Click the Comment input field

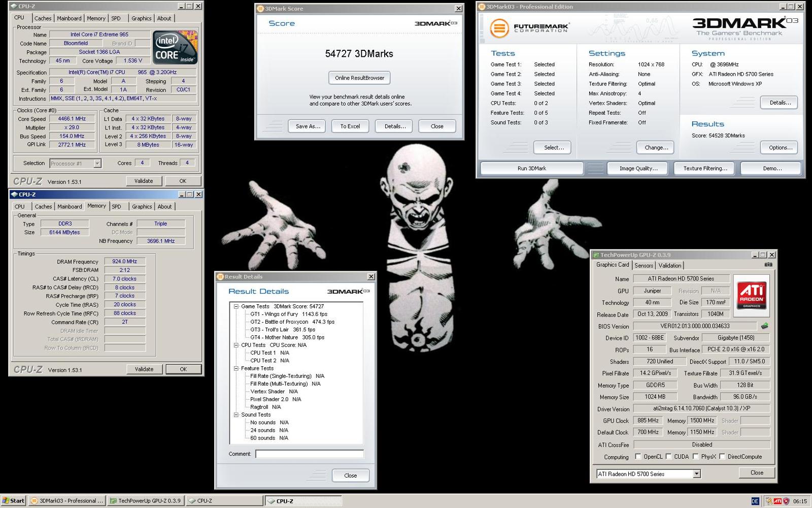310,454
